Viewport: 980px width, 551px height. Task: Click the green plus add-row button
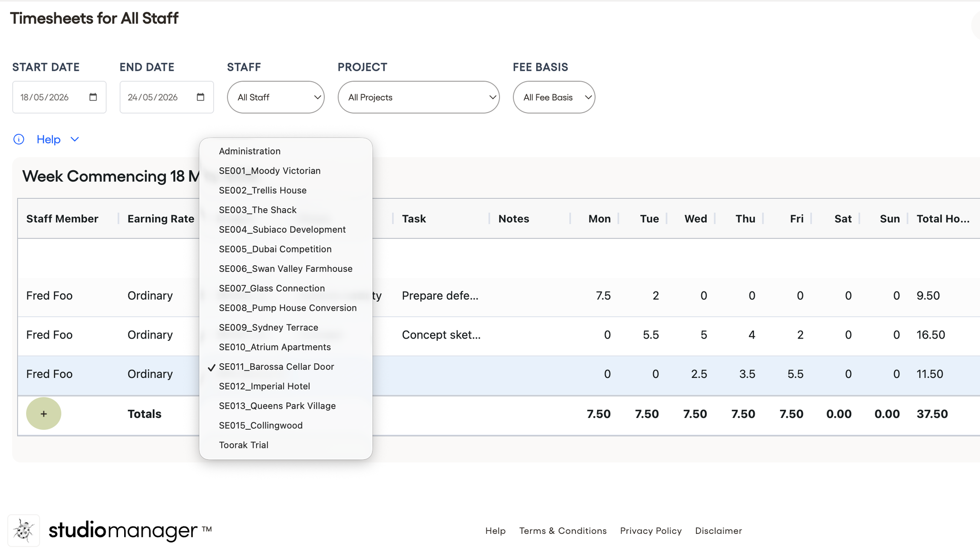[44, 414]
